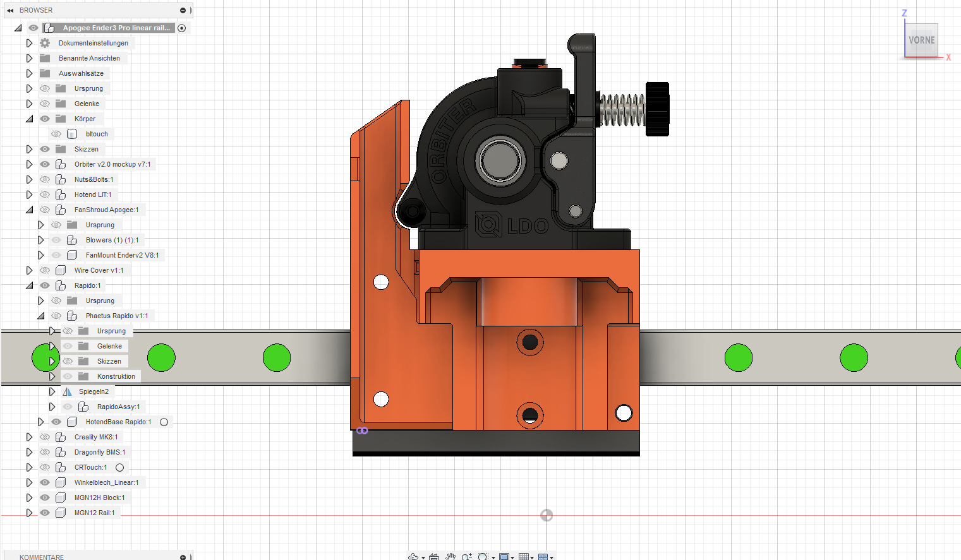The width and height of the screenshot is (961, 560).
Task: Collapse Rapido:1 component tree
Action: (x=29, y=285)
